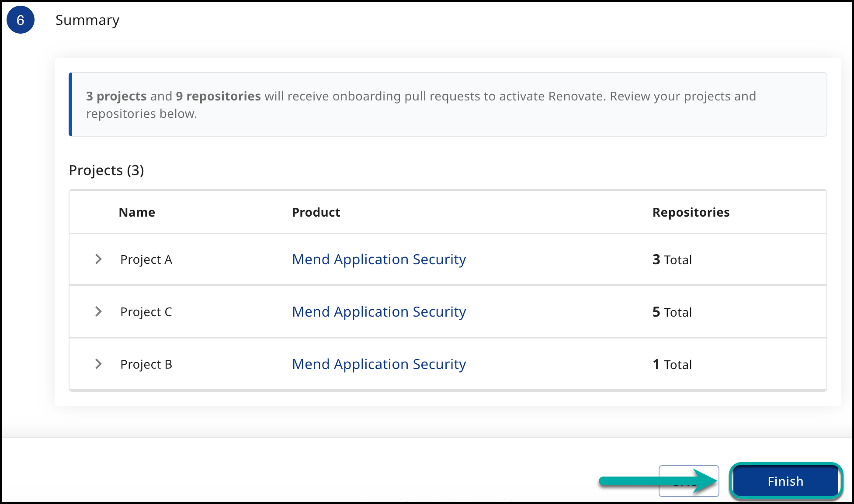Expand the Project C row chevron
The image size is (854, 504).
[98, 312]
